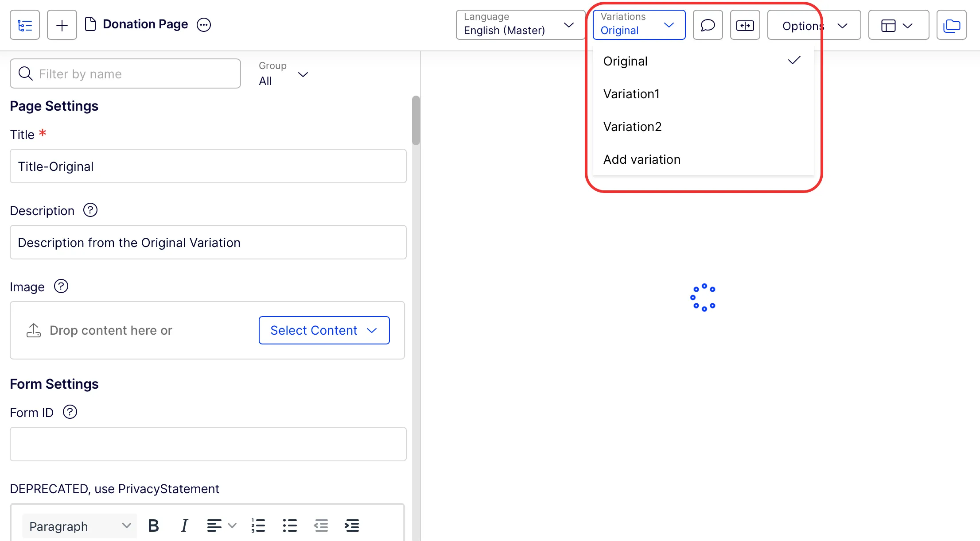Open the Language English (Master) dropdown
980x541 pixels.
[x=520, y=25]
